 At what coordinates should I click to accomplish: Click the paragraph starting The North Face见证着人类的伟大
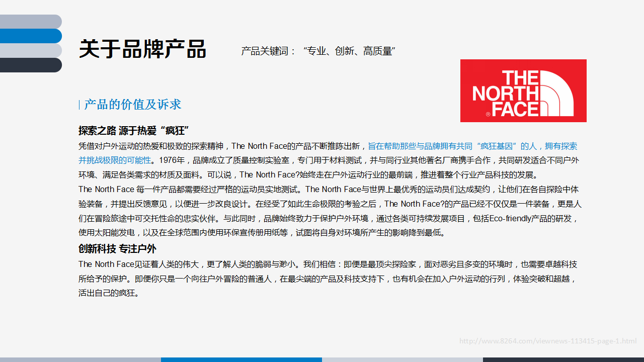328,279
